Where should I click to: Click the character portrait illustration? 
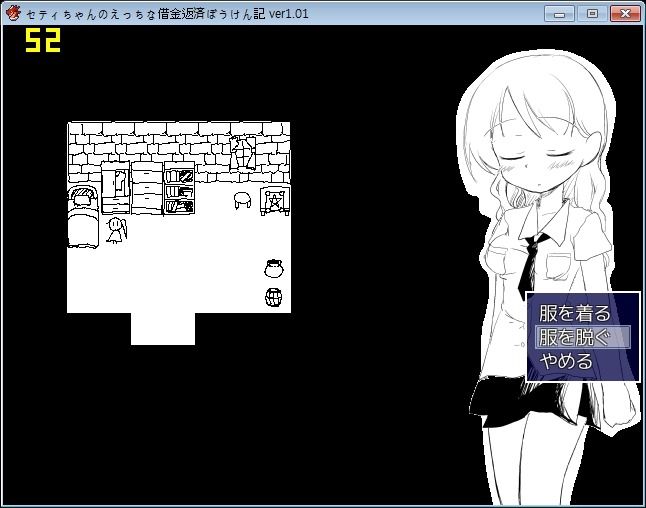point(548,278)
